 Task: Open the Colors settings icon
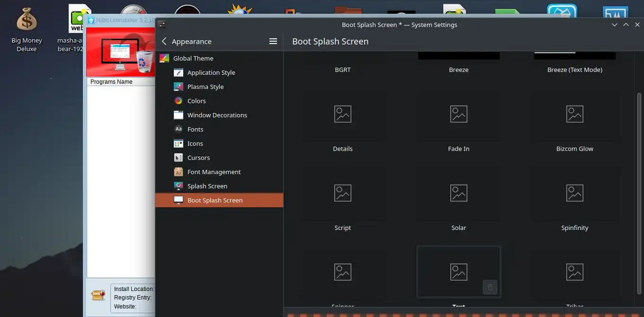coord(179,101)
